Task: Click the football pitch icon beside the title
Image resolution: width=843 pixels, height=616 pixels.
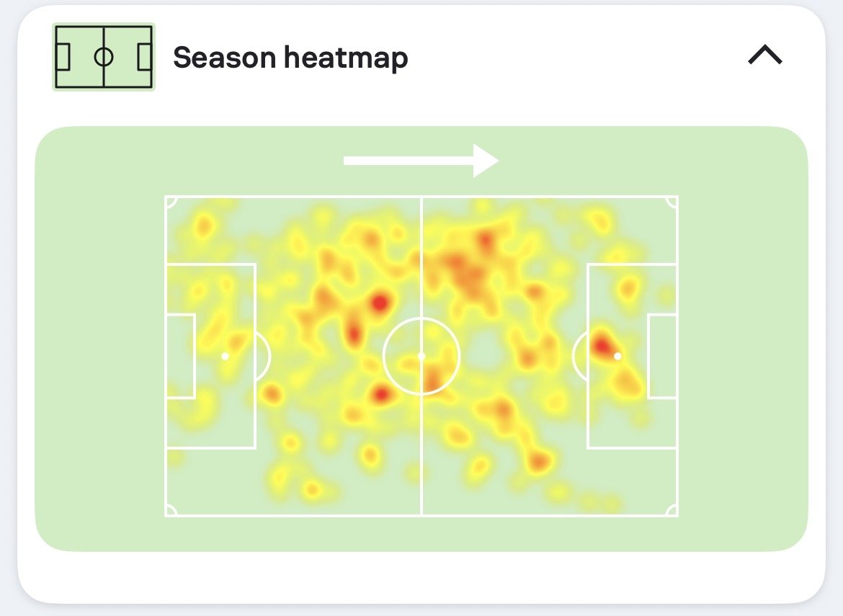Action: click(103, 56)
